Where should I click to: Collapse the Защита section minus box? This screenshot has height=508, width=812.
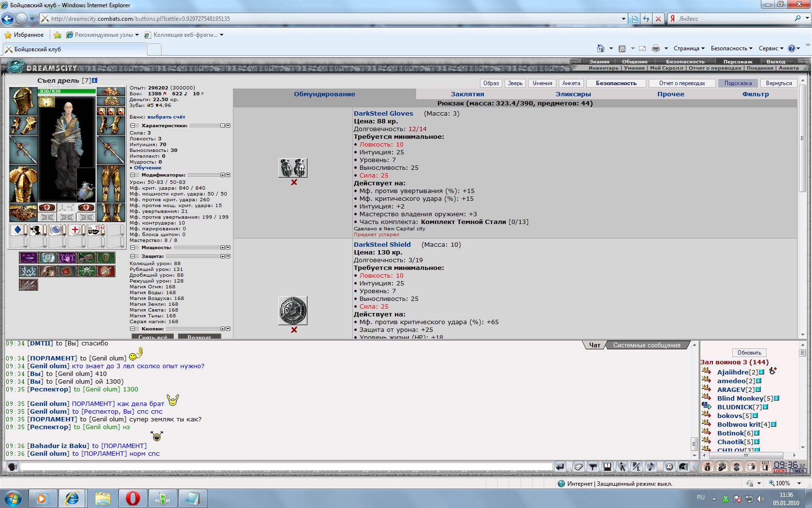click(x=132, y=256)
